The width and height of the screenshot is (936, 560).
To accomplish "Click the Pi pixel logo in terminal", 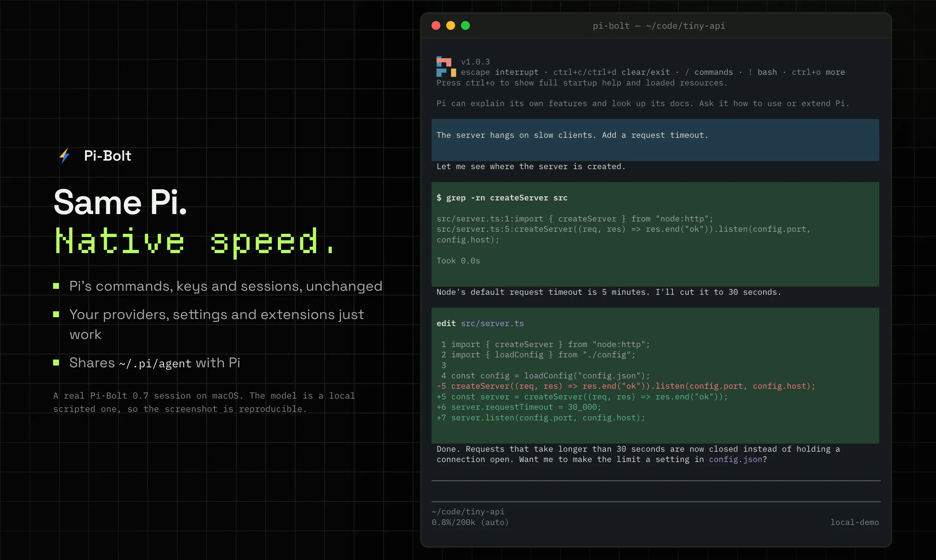I will [x=446, y=67].
